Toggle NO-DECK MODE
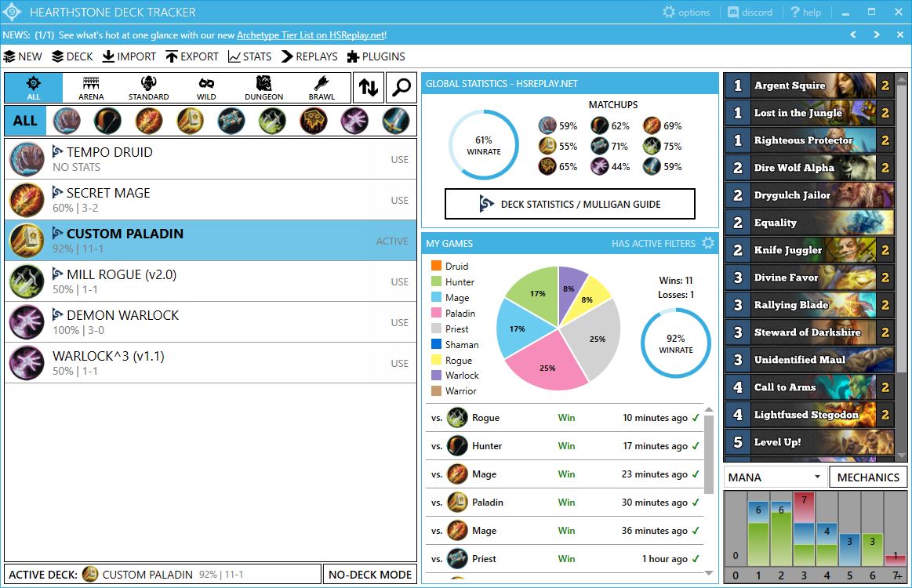The height and width of the screenshot is (588, 912). 370,575
